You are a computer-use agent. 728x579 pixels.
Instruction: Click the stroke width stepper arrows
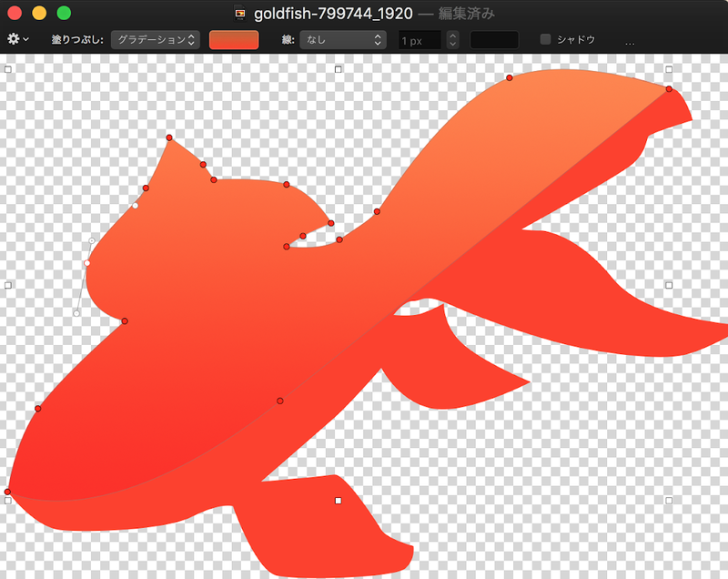click(x=452, y=40)
